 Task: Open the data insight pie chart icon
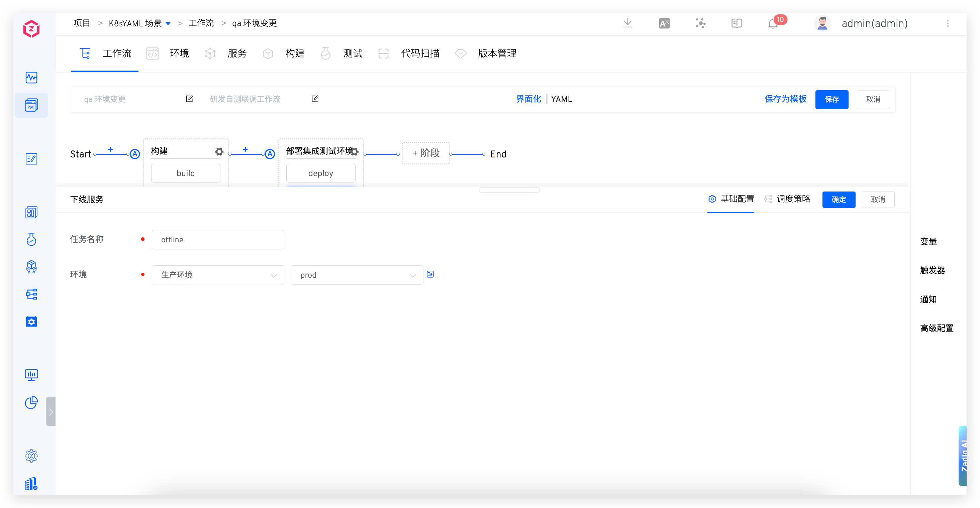[31, 402]
